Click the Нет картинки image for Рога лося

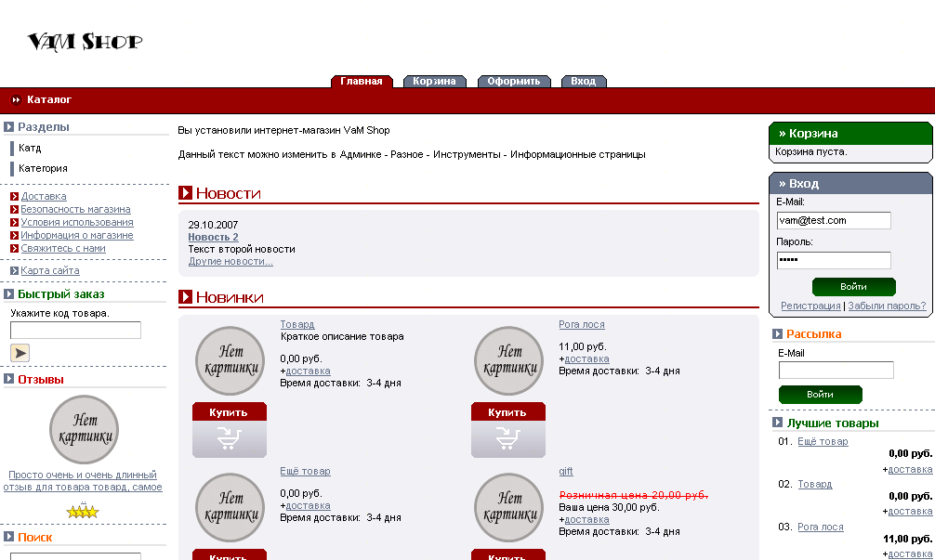[508, 360]
